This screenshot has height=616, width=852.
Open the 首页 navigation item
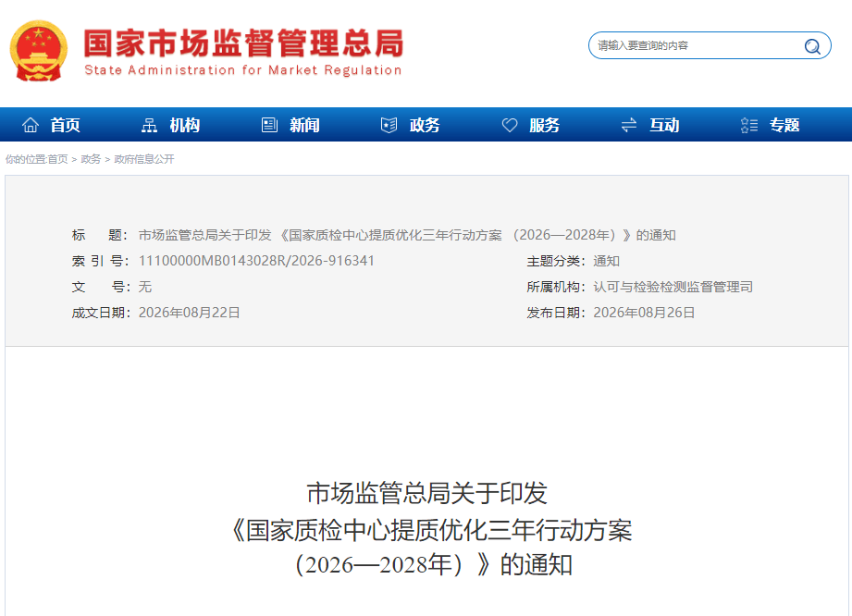click(x=65, y=125)
